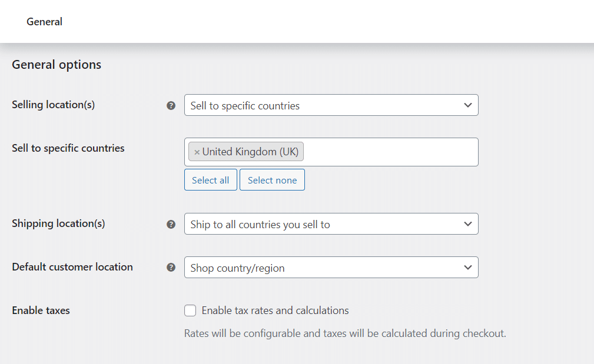
Task: Click inside the specific countries field
Action: click(383, 152)
